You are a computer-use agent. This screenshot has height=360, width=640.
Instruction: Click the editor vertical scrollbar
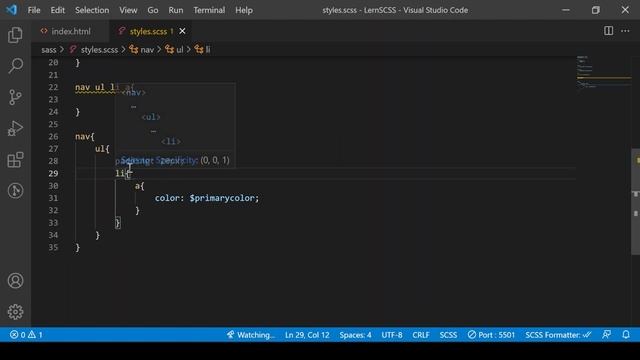pos(636,202)
